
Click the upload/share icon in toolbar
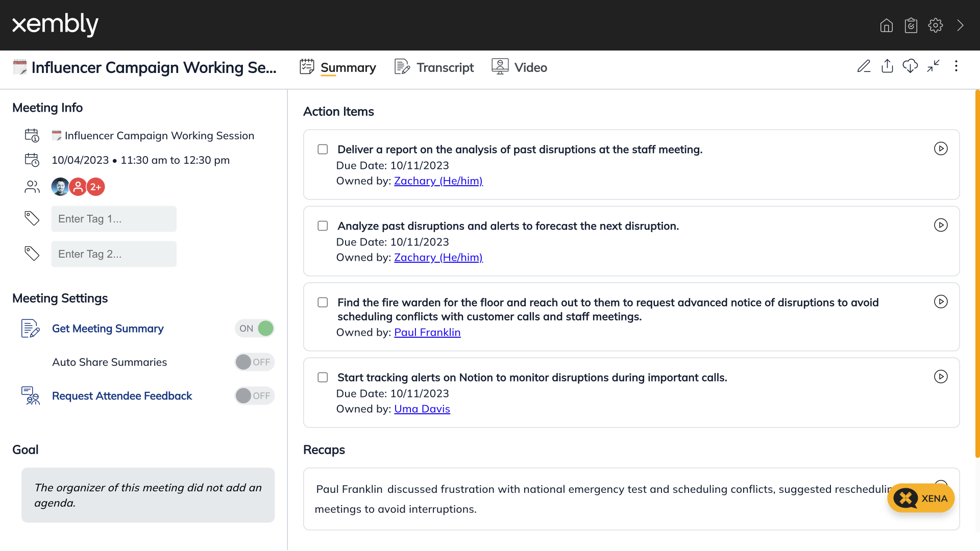coord(887,66)
